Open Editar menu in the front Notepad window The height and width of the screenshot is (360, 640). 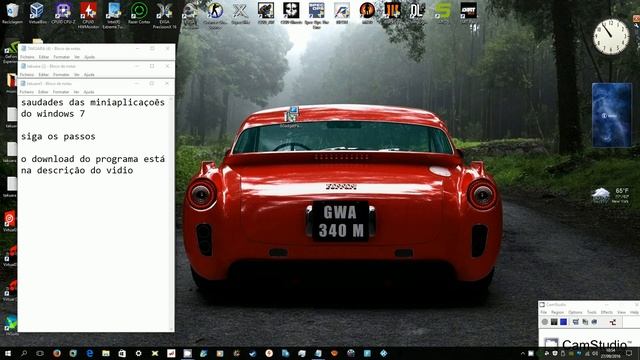point(43,92)
